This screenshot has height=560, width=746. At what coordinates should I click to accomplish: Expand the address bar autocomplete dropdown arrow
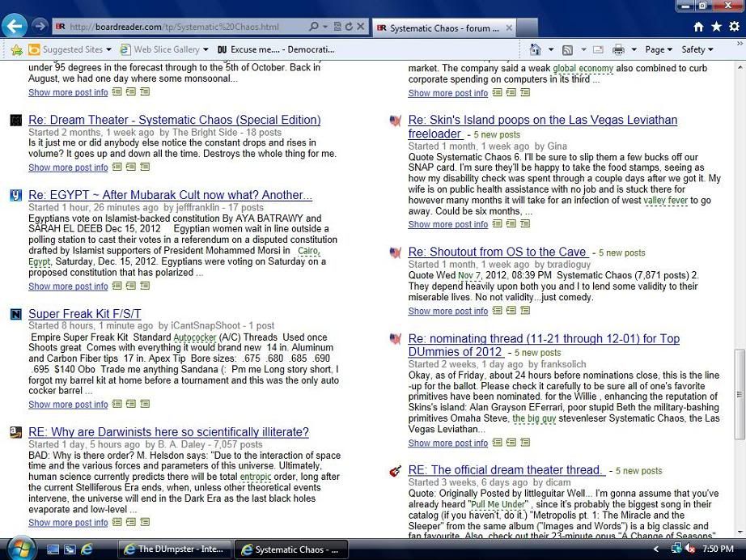click(325, 27)
